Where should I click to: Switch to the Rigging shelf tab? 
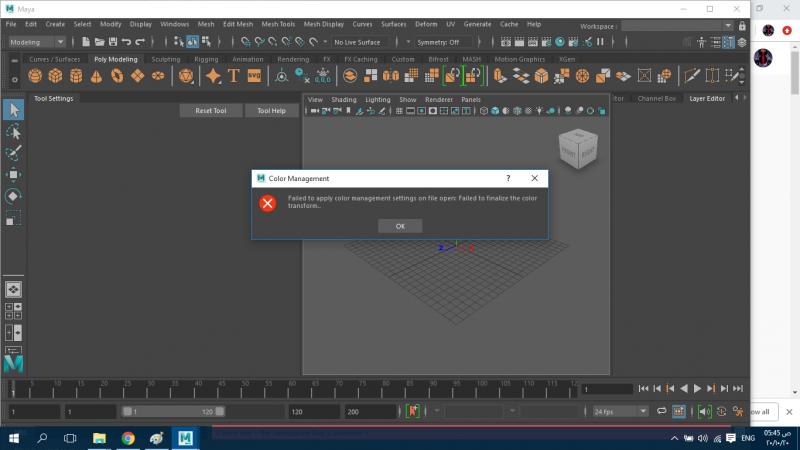206,59
